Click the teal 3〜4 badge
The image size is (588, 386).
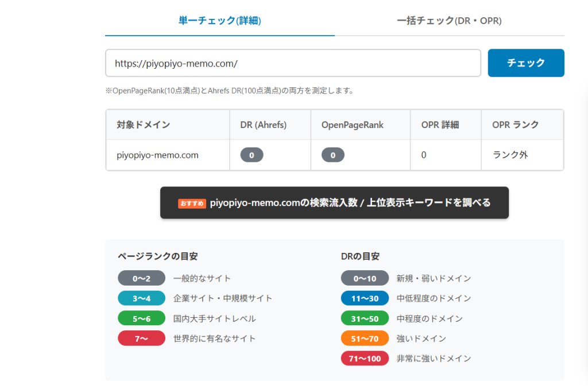pyautogui.click(x=141, y=298)
